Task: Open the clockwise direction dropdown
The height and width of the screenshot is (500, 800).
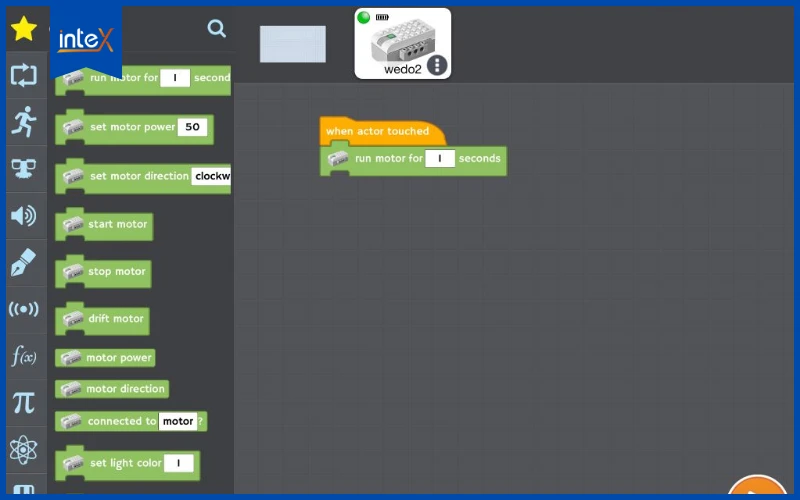Action: coord(211,176)
